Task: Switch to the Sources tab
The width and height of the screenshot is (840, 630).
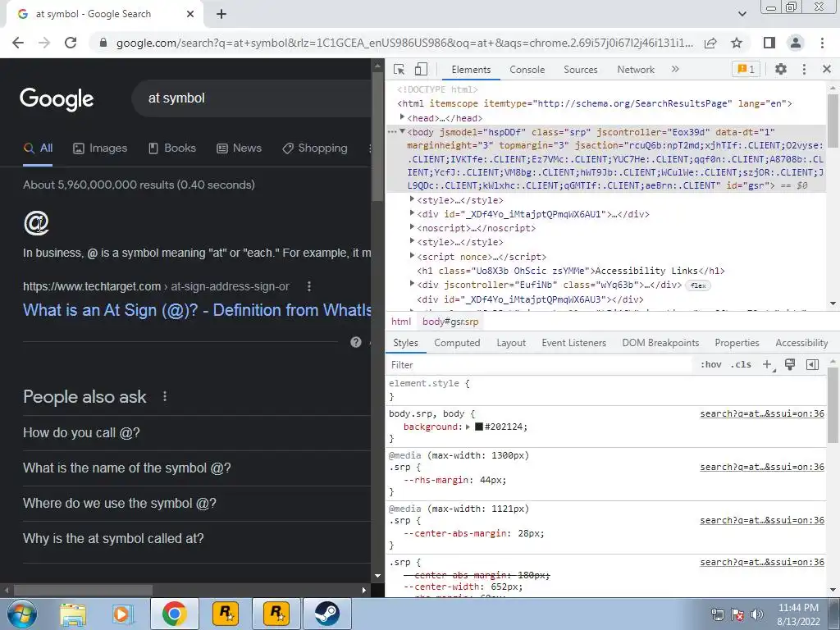Action: pyautogui.click(x=580, y=70)
